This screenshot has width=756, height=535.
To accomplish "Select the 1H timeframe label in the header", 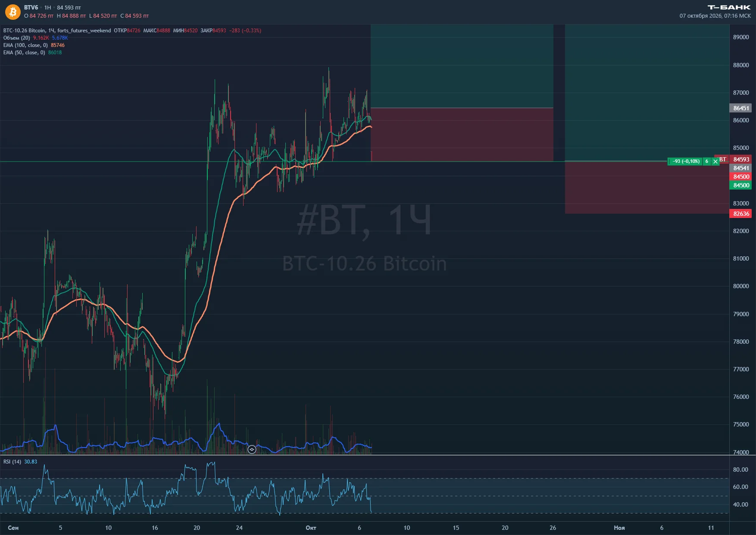I will coord(47,7).
